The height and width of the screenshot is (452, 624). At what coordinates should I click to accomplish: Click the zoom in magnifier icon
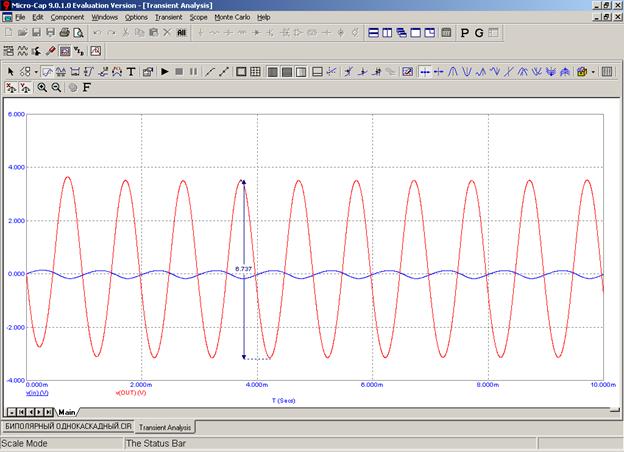(42, 88)
